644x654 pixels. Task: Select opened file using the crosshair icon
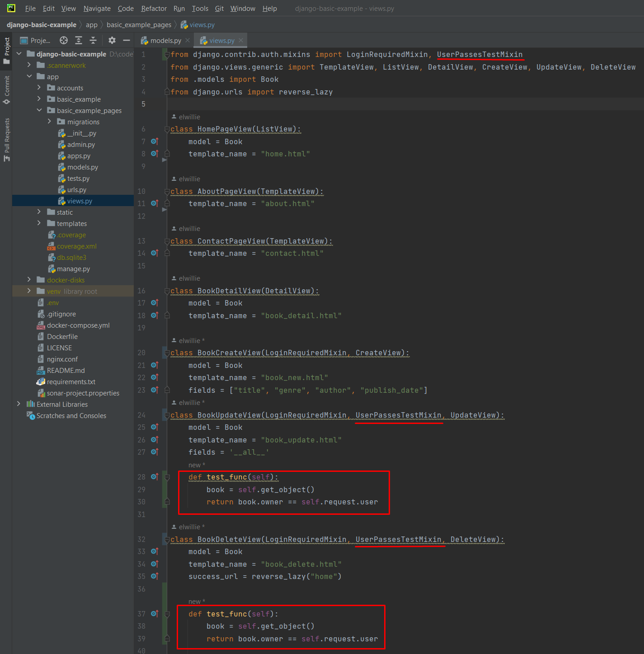pos(63,40)
